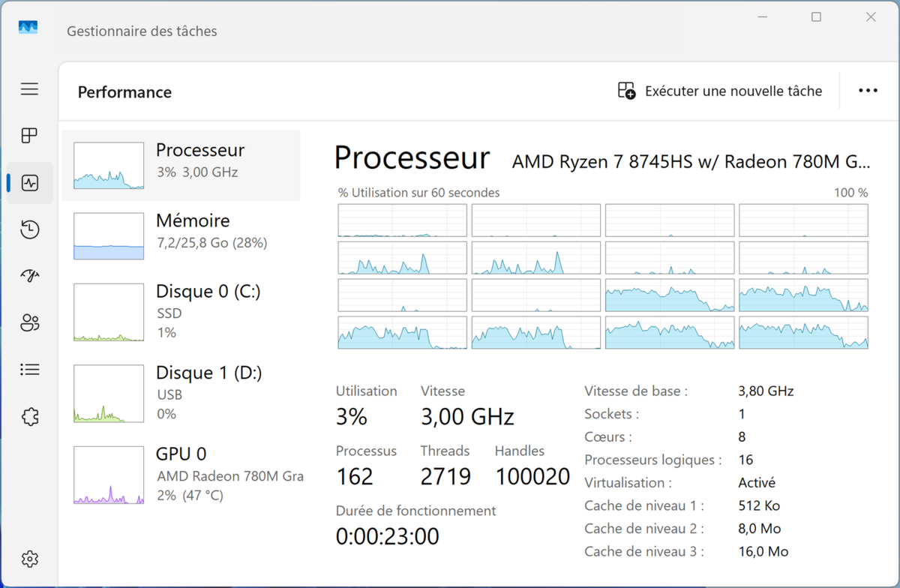
Task: Open Task Manager settings gear
Action: point(30,559)
